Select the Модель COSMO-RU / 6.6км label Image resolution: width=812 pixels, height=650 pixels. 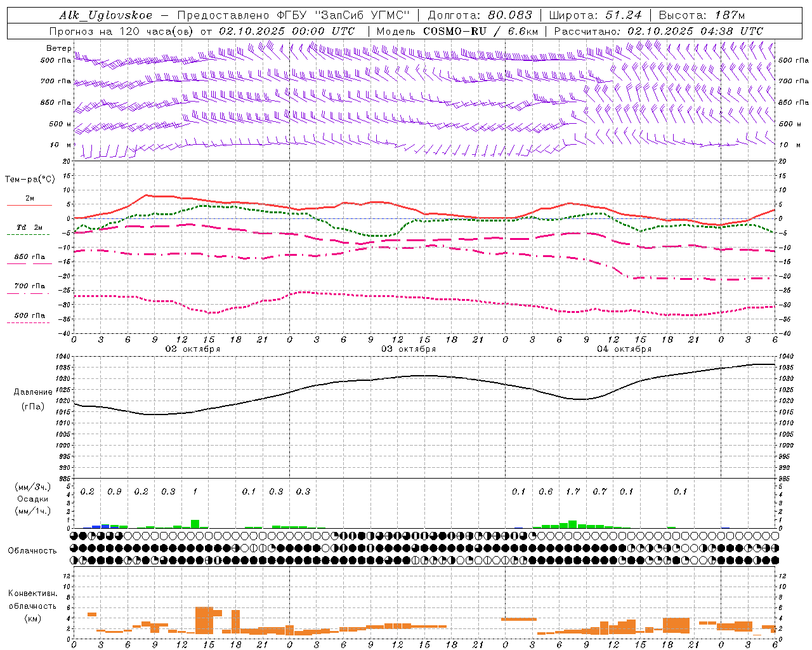pyautogui.click(x=457, y=30)
